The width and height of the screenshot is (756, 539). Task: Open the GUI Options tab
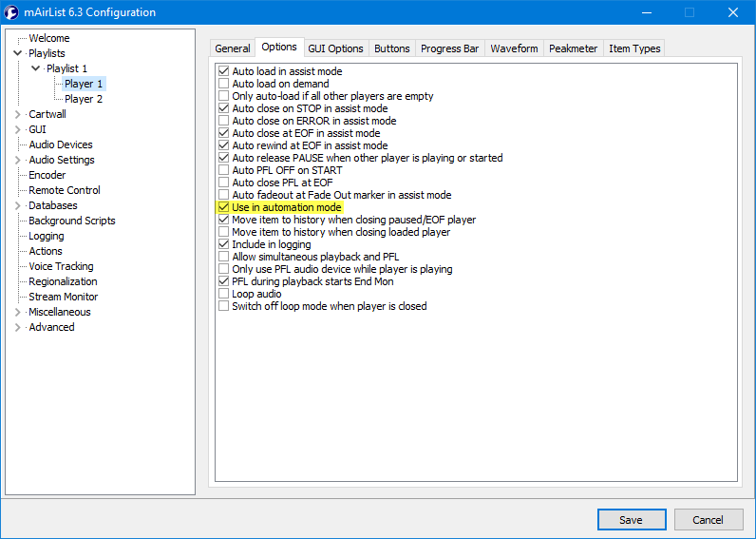[x=335, y=48]
